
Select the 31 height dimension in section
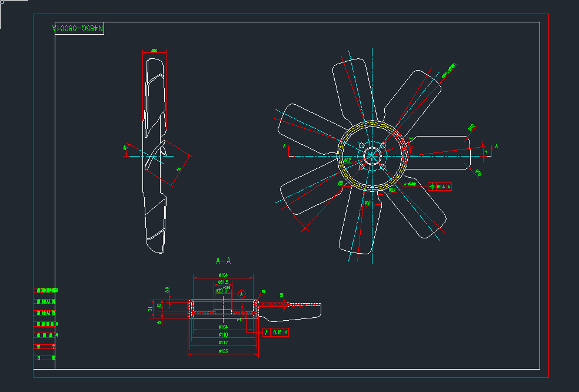tap(151, 308)
